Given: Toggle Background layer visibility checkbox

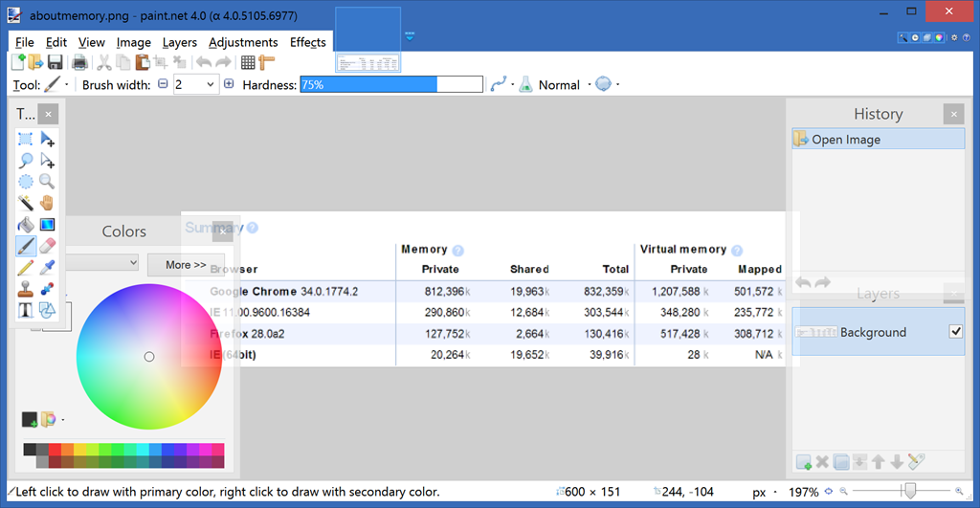Looking at the screenshot, I should pos(954,332).
